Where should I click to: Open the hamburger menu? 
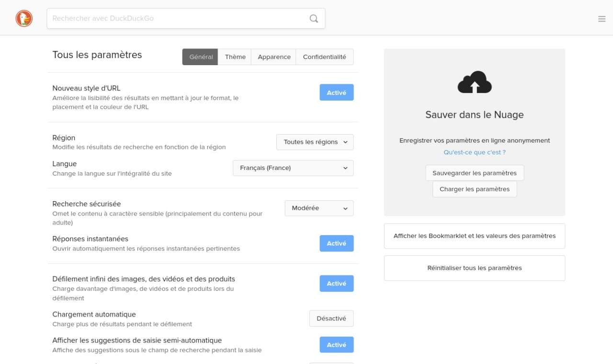pyautogui.click(x=602, y=19)
